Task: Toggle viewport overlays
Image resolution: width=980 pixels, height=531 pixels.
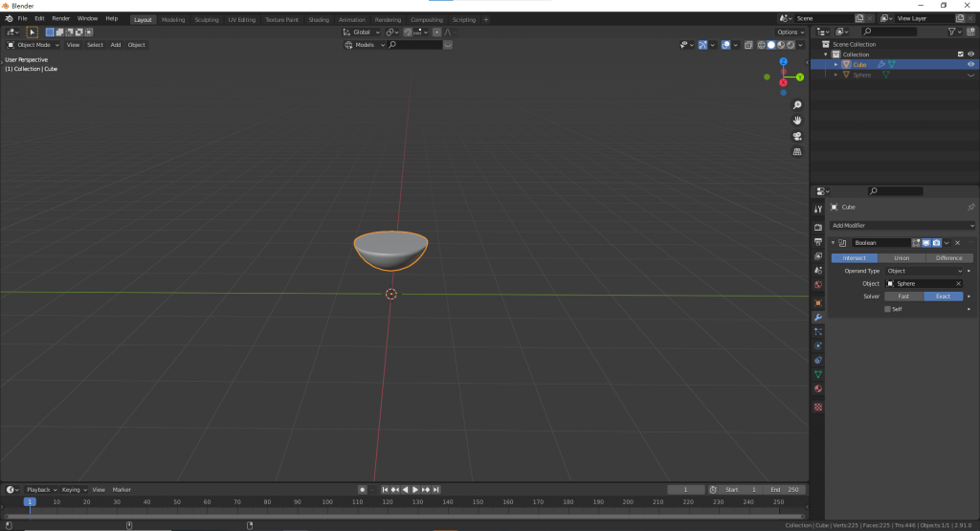Action: [x=725, y=45]
